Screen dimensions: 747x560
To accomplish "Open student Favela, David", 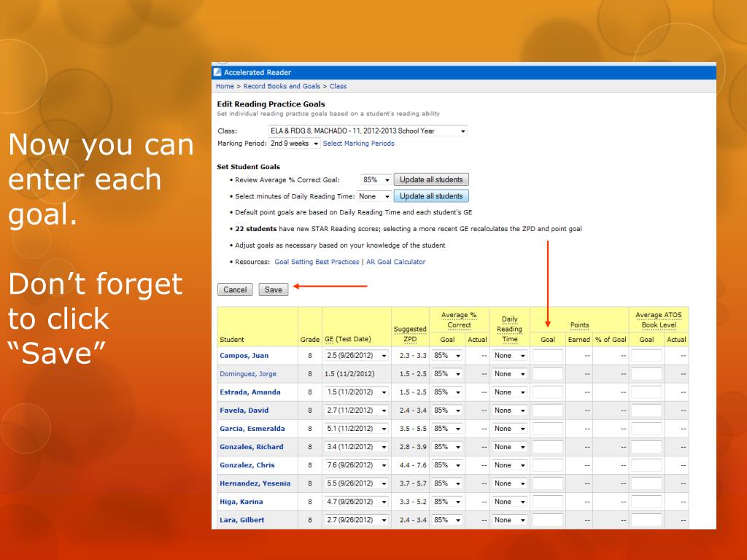I will pyautogui.click(x=244, y=410).
